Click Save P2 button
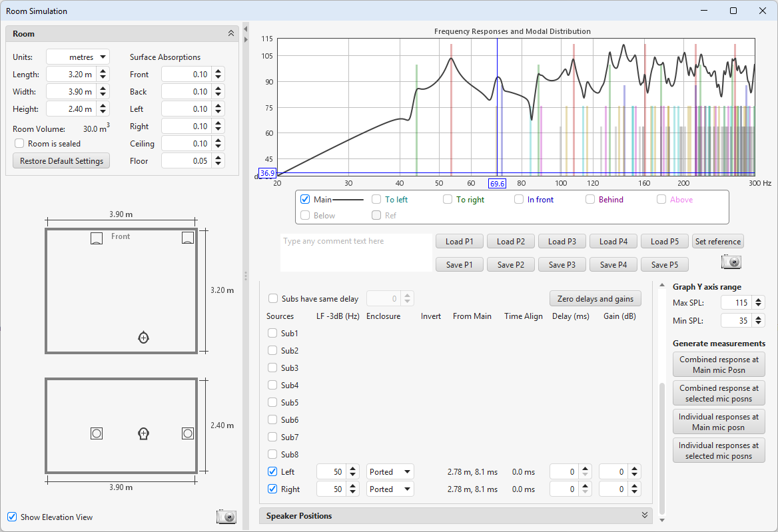 tap(510, 265)
